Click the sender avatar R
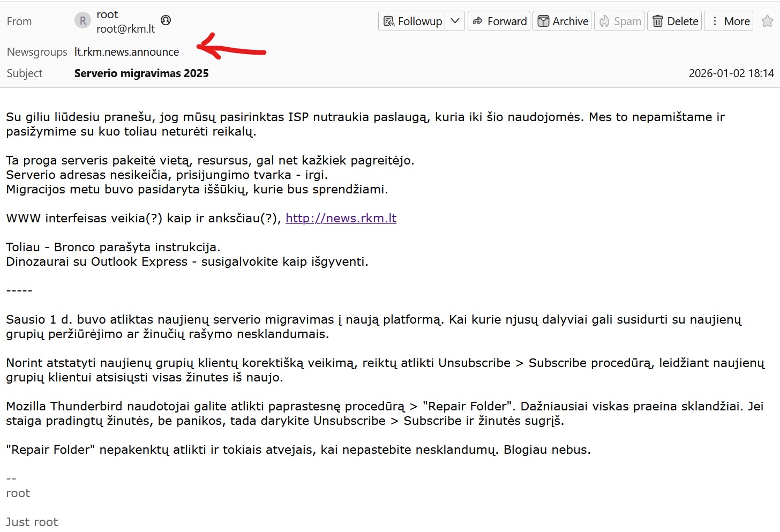780x532 pixels. (82, 21)
